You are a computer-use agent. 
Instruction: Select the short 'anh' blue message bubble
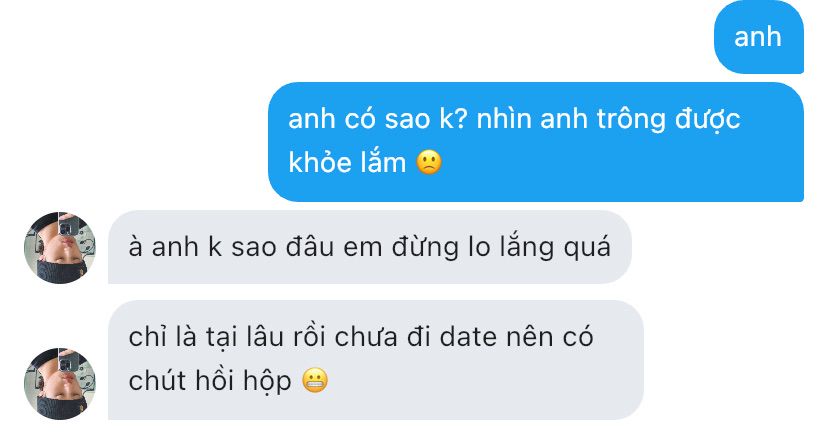(759, 37)
